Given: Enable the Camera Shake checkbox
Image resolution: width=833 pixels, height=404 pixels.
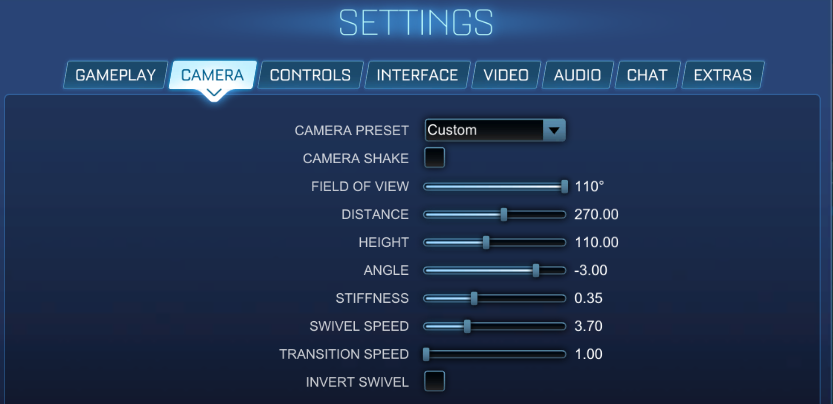Looking at the screenshot, I should pyautogui.click(x=435, y=158).
